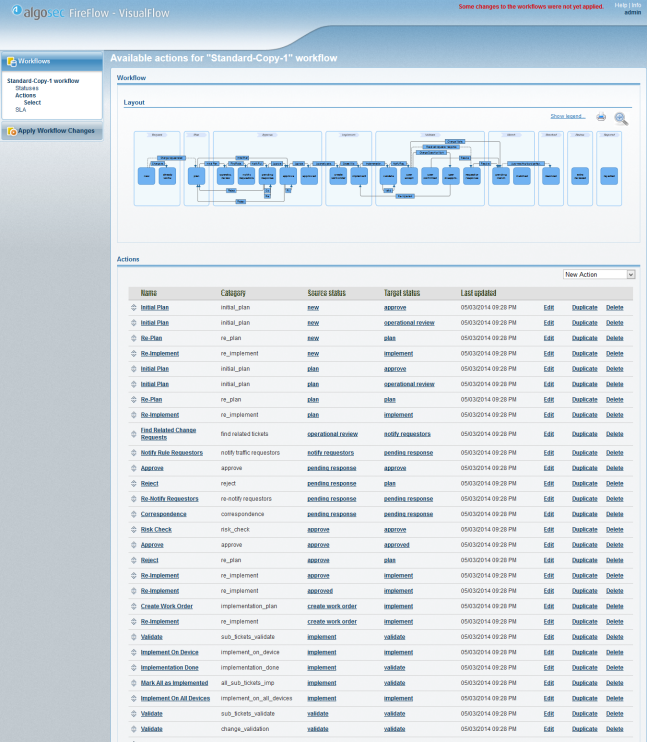Delete the Correspondence action
647x742 pixels.
click(x=614, y=514)
